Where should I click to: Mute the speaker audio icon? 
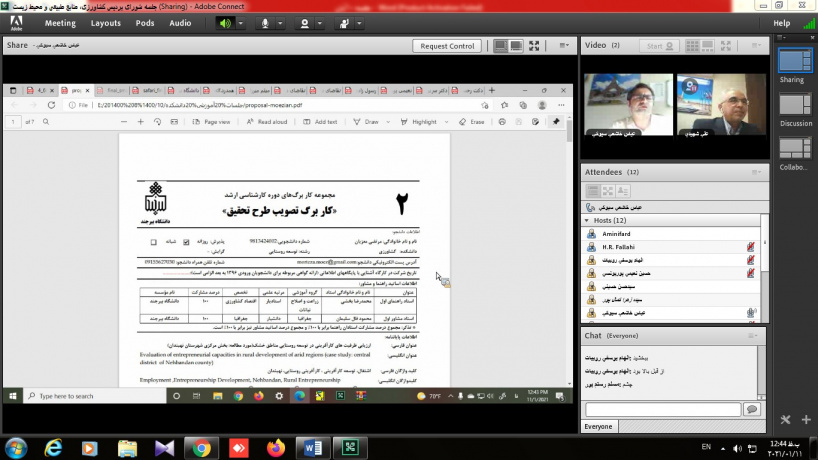pos(227,23)
